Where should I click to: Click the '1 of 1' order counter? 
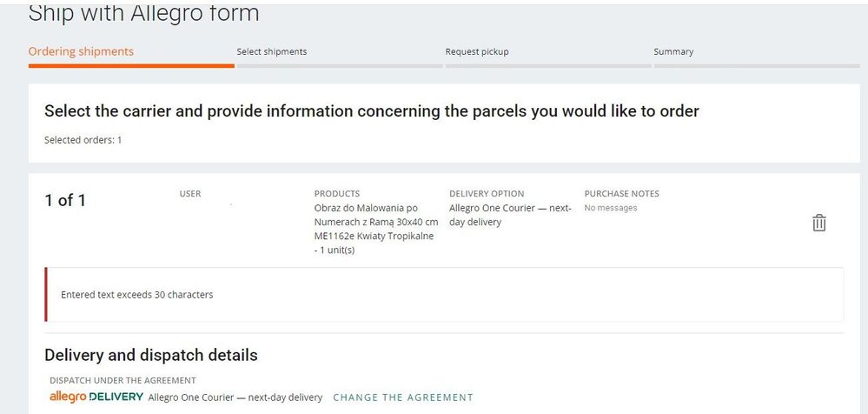[x=65, y=200]
